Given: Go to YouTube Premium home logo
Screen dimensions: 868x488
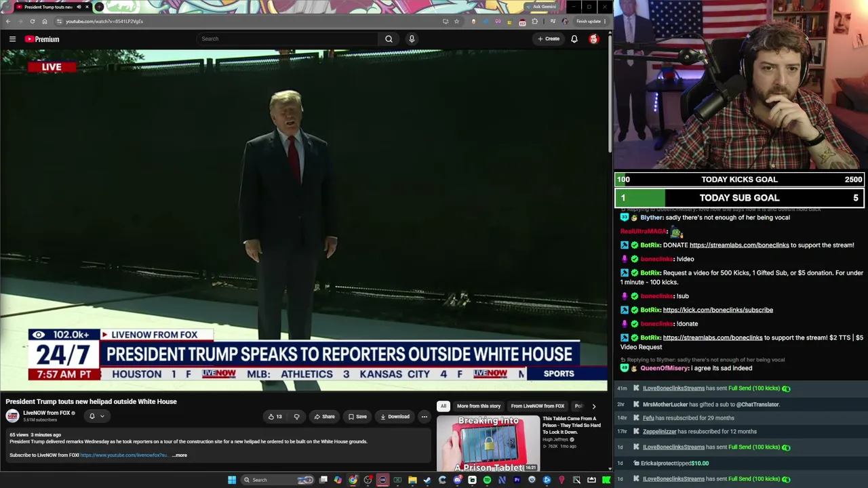Looking at the screenshot, I should point(42,39).
